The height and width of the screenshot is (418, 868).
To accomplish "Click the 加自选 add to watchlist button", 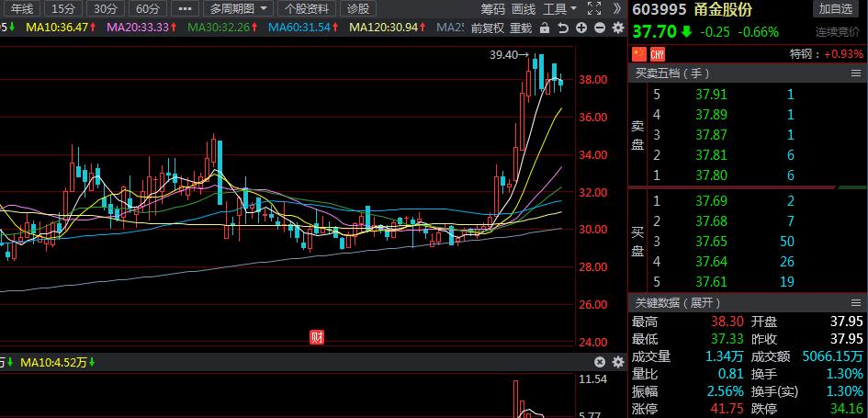I will coord(836,8).
